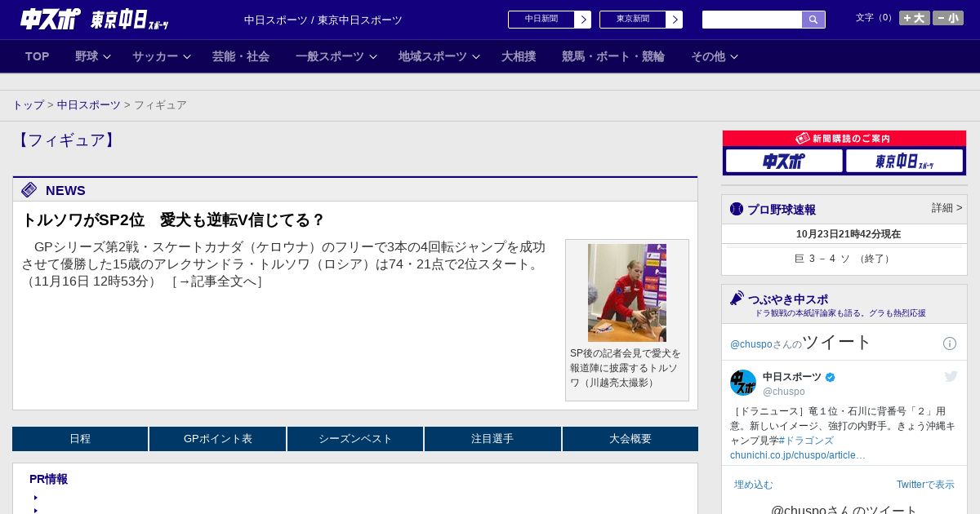Click the 中日スポーツ Twitter avatar

coord(743,383)
